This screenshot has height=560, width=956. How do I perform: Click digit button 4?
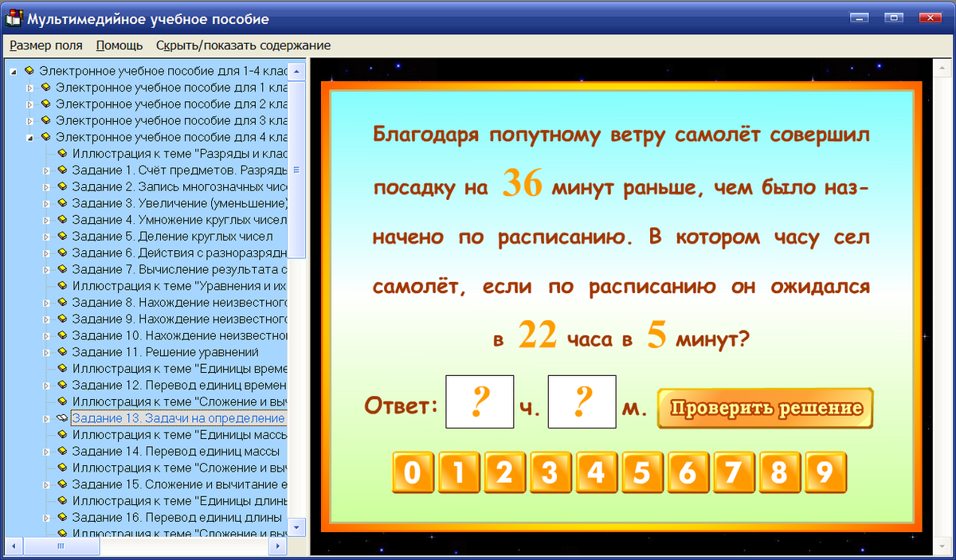click(595, 472)
